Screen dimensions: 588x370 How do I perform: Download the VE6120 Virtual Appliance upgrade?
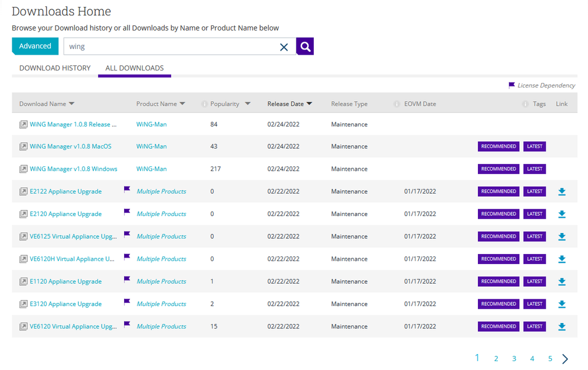[562, 326]
